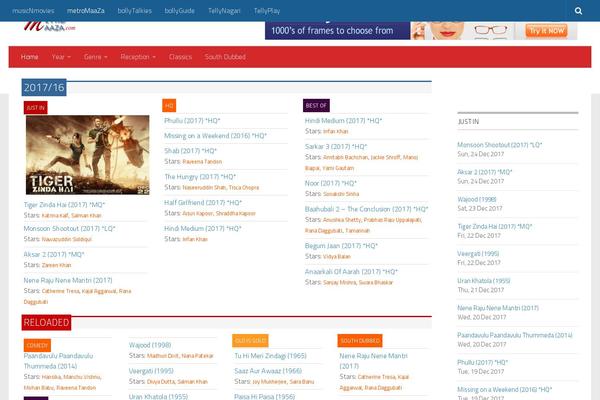Viewport: 600px width, 400px height.
Task: Open Missing on a Weekend link in HQ column
Action: [x=215, y=136]
